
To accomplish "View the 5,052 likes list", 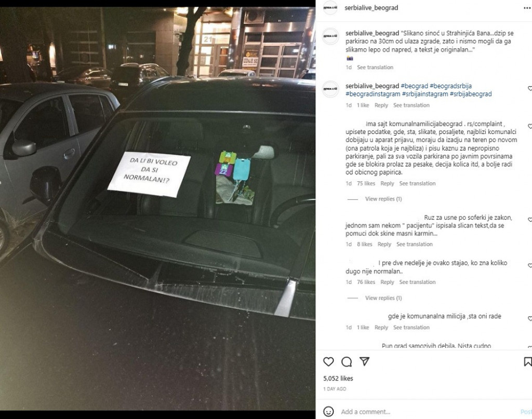I will pos(338,379).
